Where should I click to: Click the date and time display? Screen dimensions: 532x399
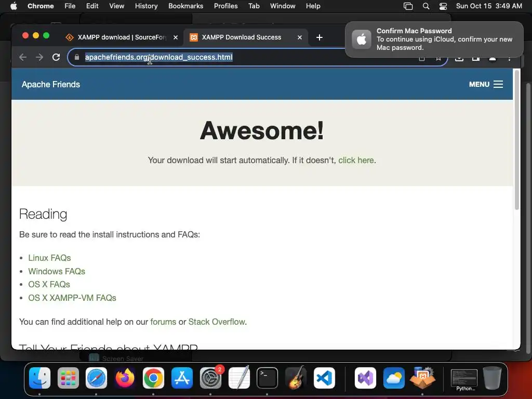tap(489, 6)
